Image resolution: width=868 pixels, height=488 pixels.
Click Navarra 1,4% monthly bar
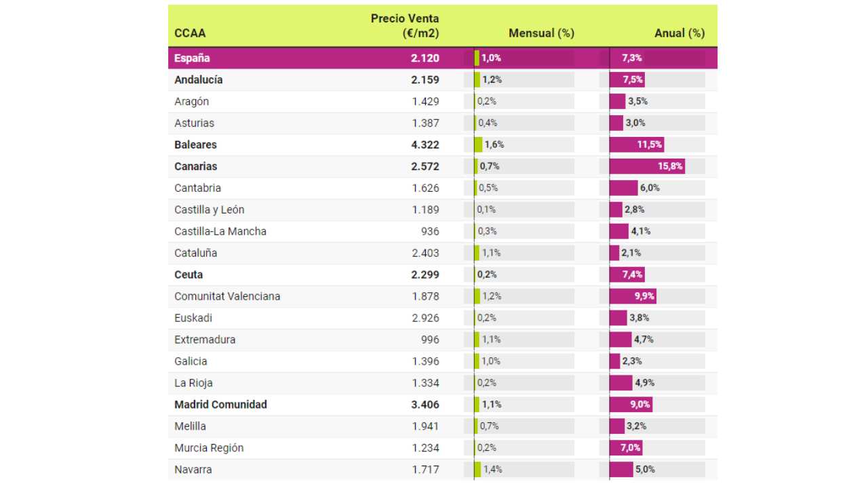478,470
